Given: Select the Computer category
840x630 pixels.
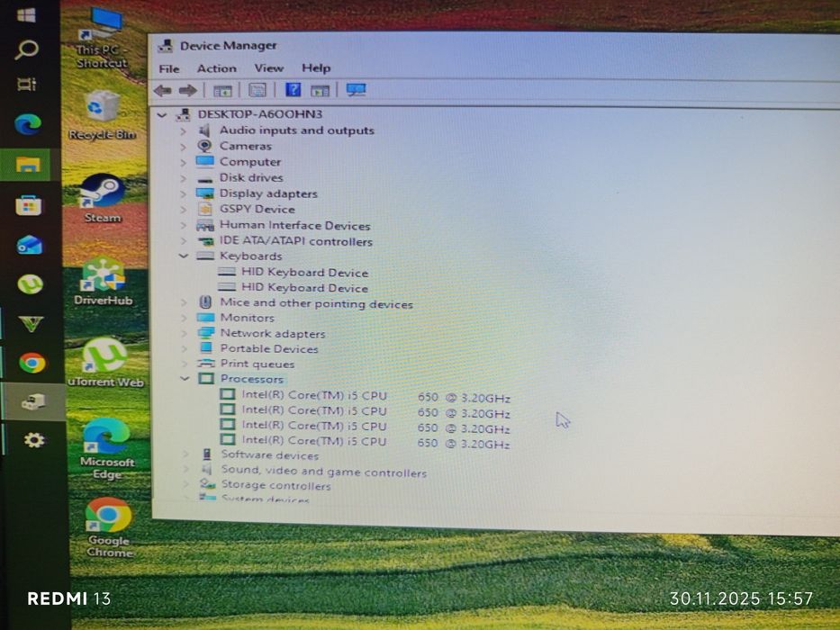Looking at the screenshot, I should coord(250,162).
